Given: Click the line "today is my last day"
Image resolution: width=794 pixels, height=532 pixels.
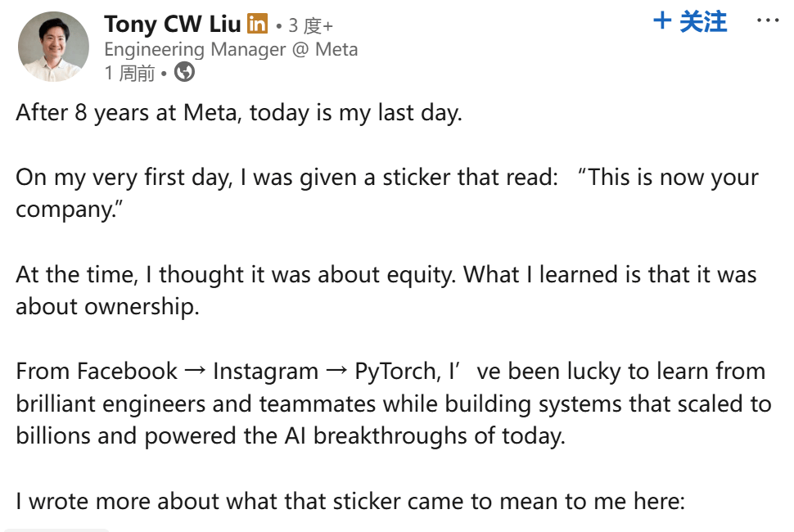Looking at the screenshot, I should pos(355,112).
